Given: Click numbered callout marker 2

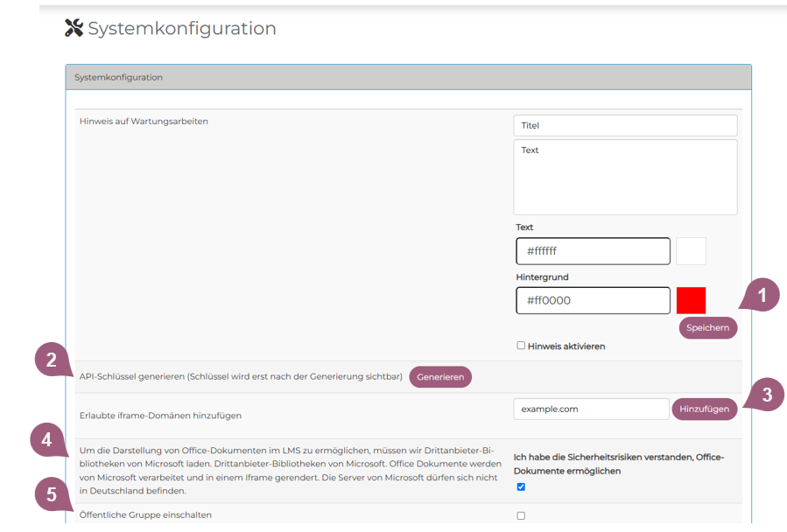Looking at the screenshot, I should 53,360.
